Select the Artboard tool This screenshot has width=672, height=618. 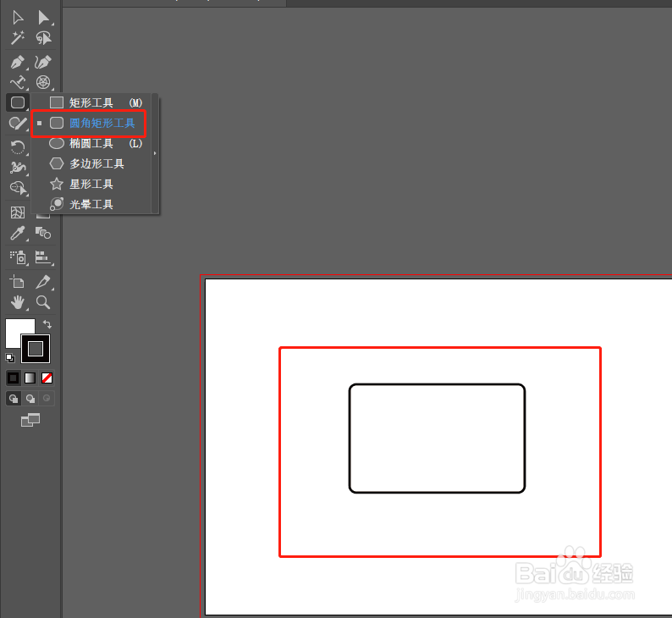[x=18, y=282]
